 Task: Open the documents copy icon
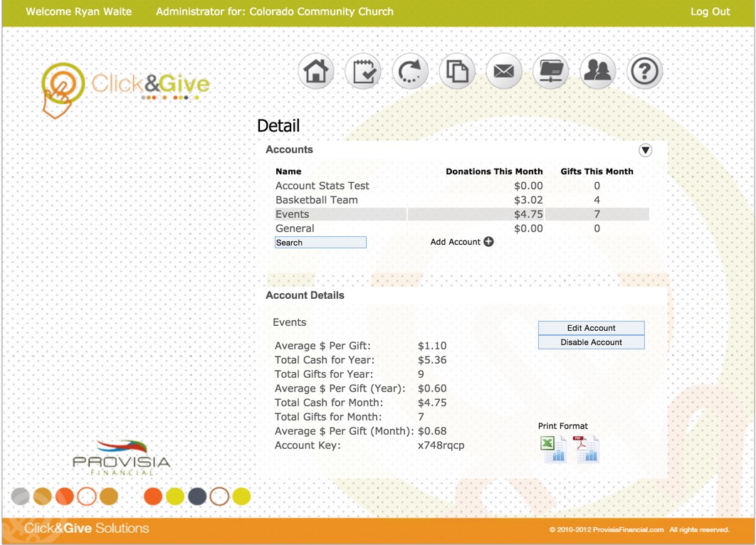(x=457, y=71)
